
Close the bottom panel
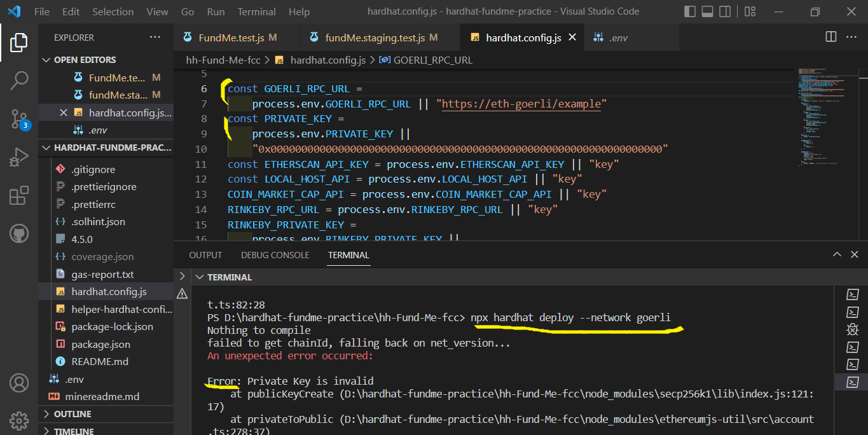tap(855, 254)
